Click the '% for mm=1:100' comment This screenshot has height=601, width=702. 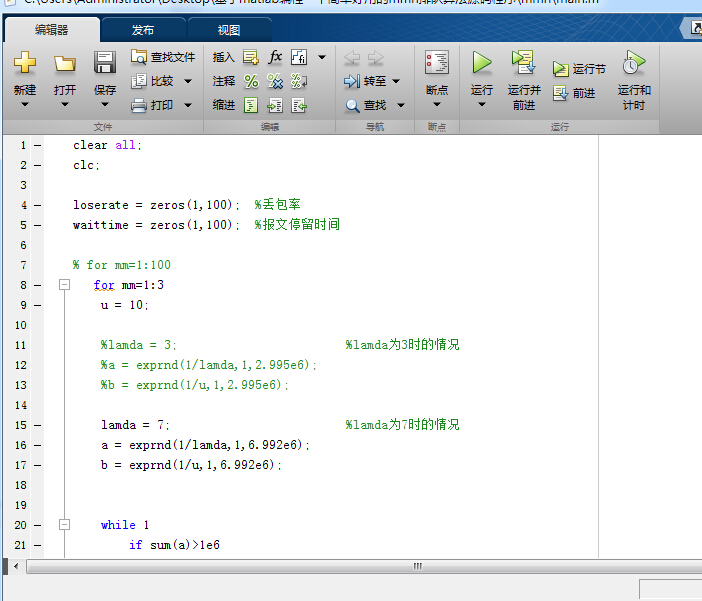tap(122, 265)
